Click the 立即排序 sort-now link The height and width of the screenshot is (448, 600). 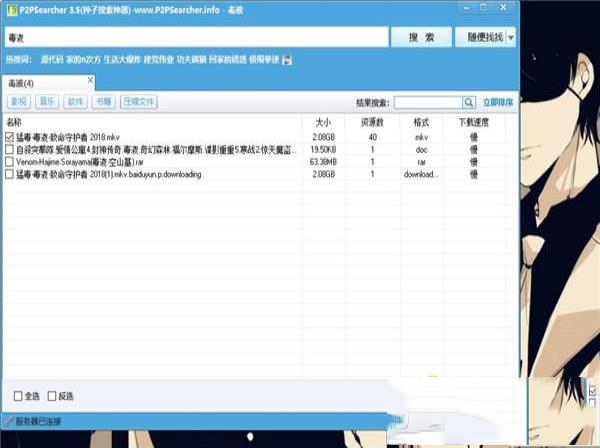pos(497,102)
